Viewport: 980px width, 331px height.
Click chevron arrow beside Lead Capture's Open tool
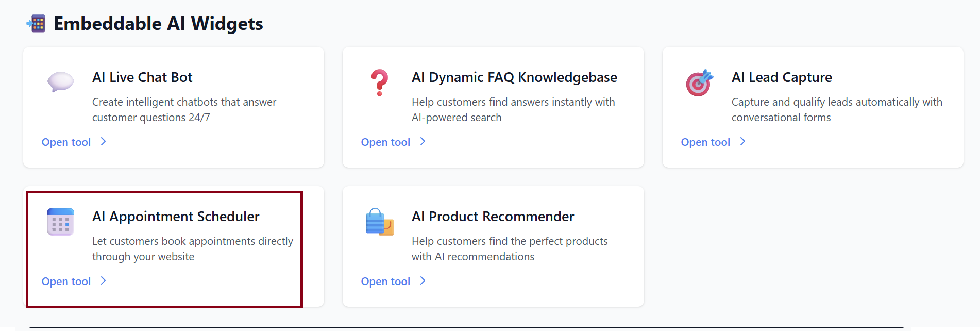[x=743, y=142]
